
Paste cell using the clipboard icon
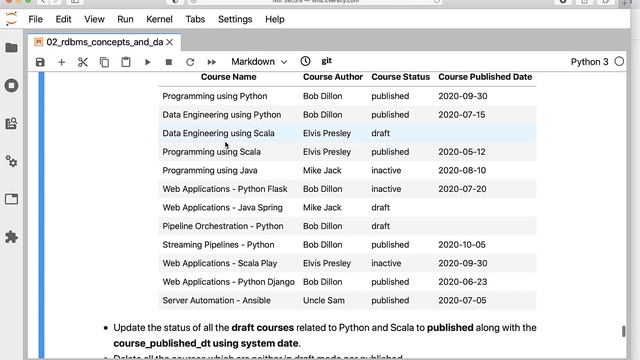point(126,62)
